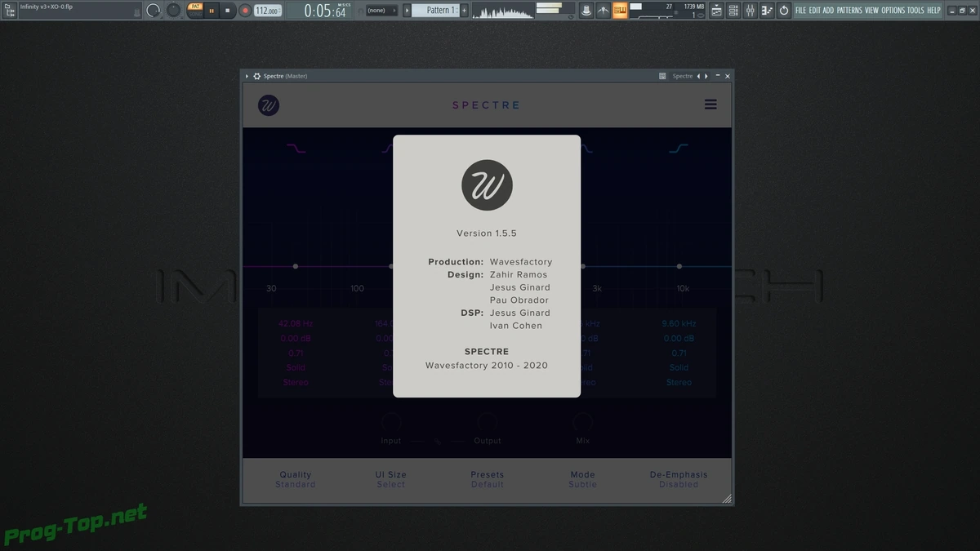Go to previous preset arrow in title bar
Viewport: 980px width, 551px height.
[x=698, y=76]
